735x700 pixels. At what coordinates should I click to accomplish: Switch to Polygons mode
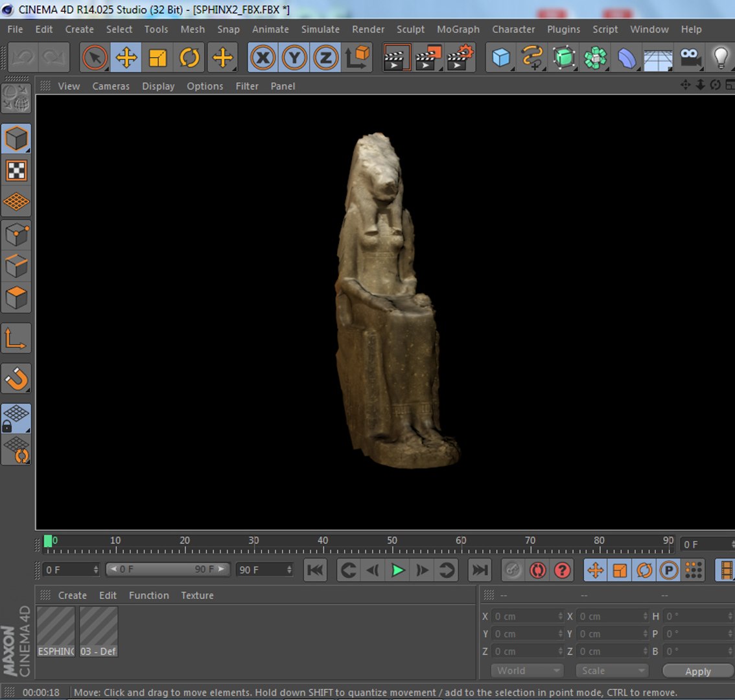pyautogui.click(x=16, y=297)
